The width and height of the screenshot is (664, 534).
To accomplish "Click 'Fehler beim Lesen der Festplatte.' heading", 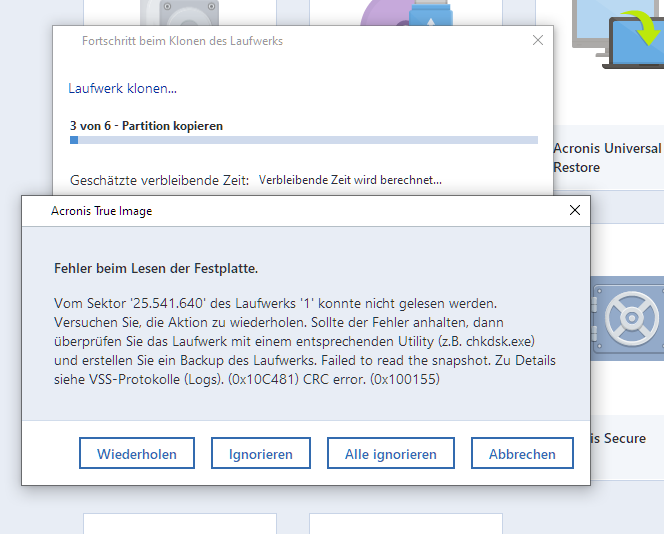I will point(156,268).
